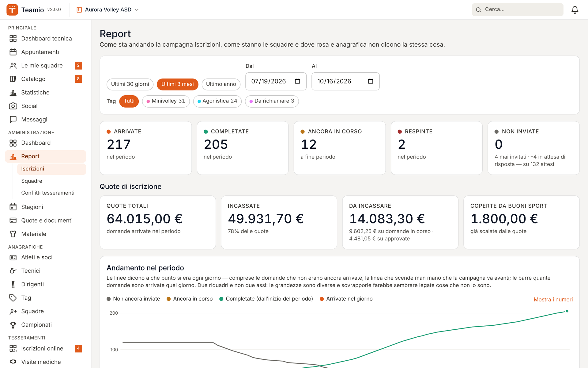Viewport: 588px width, 368px height.
Task: Click the Teamio logo icon
Action: coord(12,10)
